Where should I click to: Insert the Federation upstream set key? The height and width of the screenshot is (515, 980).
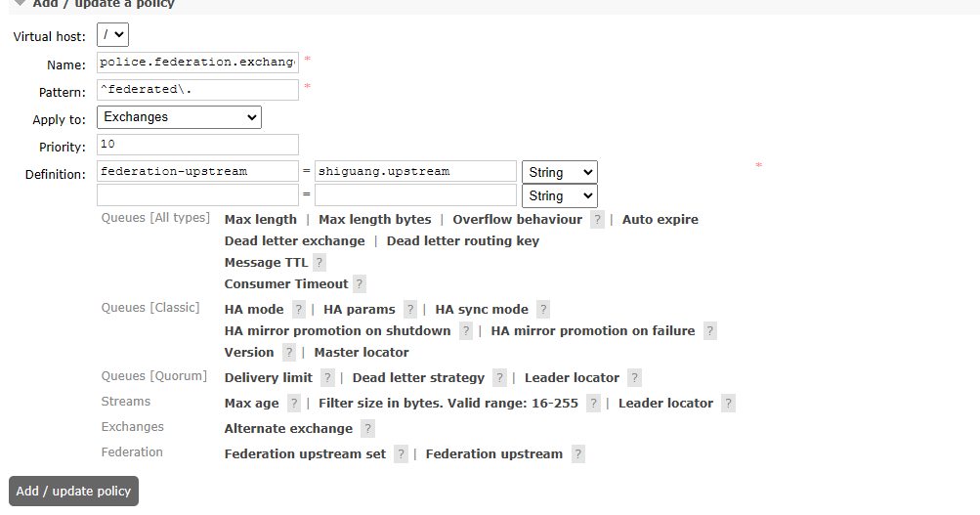click(305, 454)
